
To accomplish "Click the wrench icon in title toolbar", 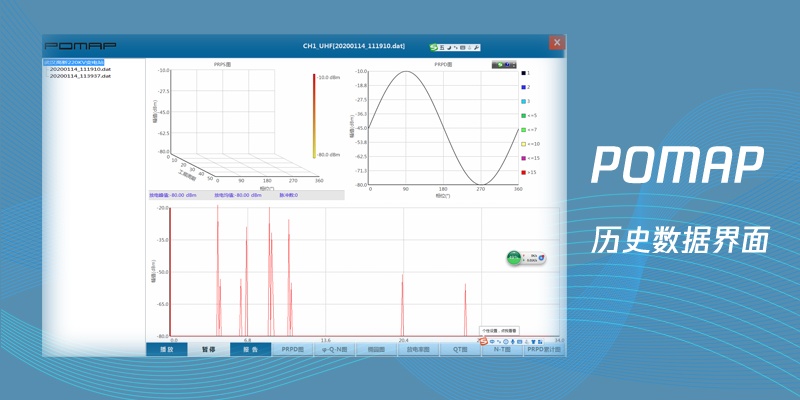I will (x=477, y=47).
